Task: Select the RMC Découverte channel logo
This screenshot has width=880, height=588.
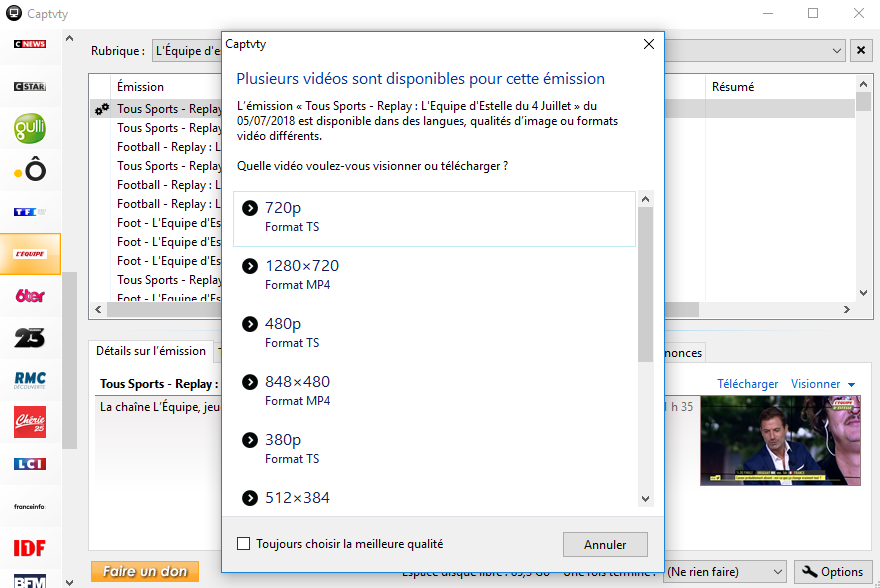Action: pos(30,380)
